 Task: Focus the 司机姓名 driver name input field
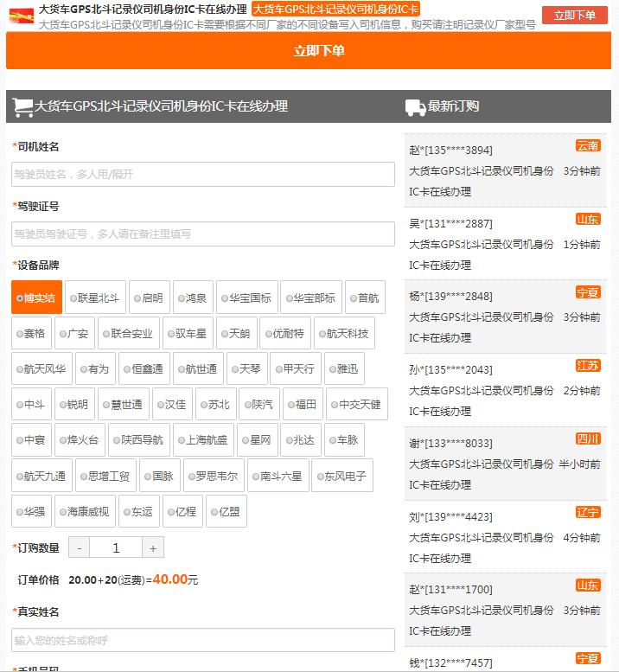click(203, 175)
